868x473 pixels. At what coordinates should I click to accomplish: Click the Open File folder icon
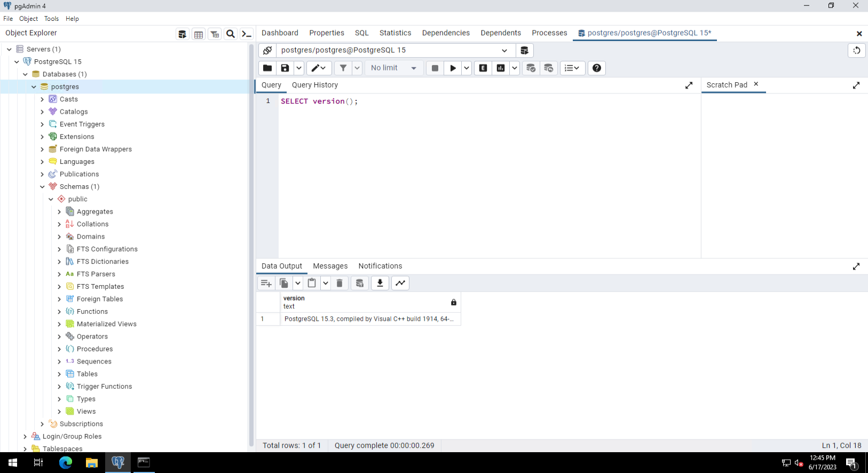coord(267,68)
